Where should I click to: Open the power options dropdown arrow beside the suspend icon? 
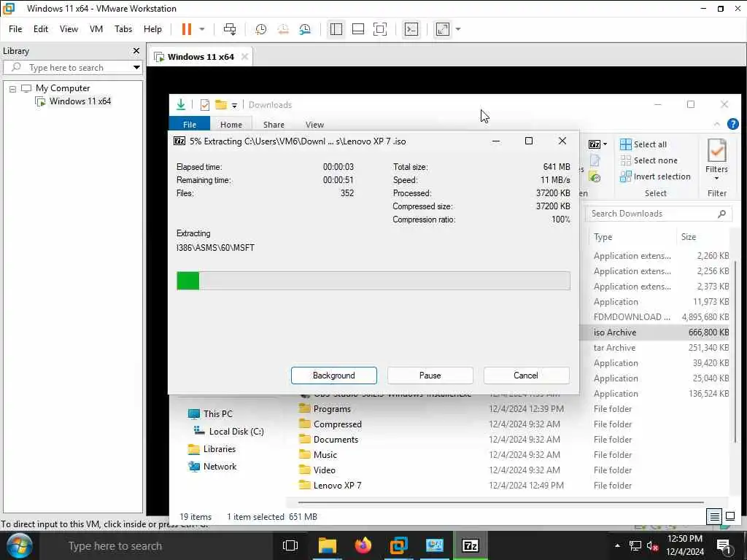pos(202,29)
